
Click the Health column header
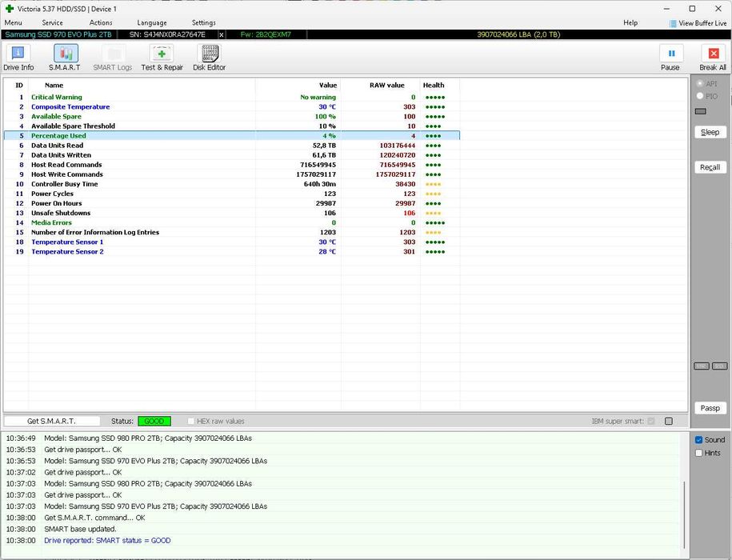pos(434,85)
